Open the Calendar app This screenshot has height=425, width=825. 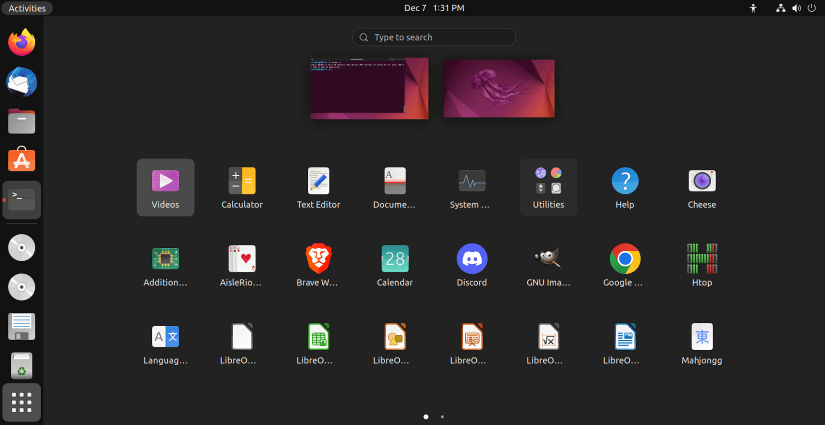(395, 265)
